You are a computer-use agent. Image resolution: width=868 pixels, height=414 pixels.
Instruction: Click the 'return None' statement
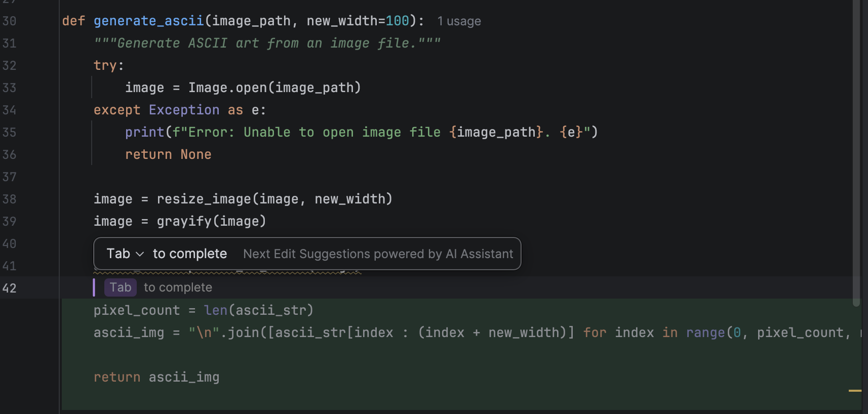pos(168,154)
